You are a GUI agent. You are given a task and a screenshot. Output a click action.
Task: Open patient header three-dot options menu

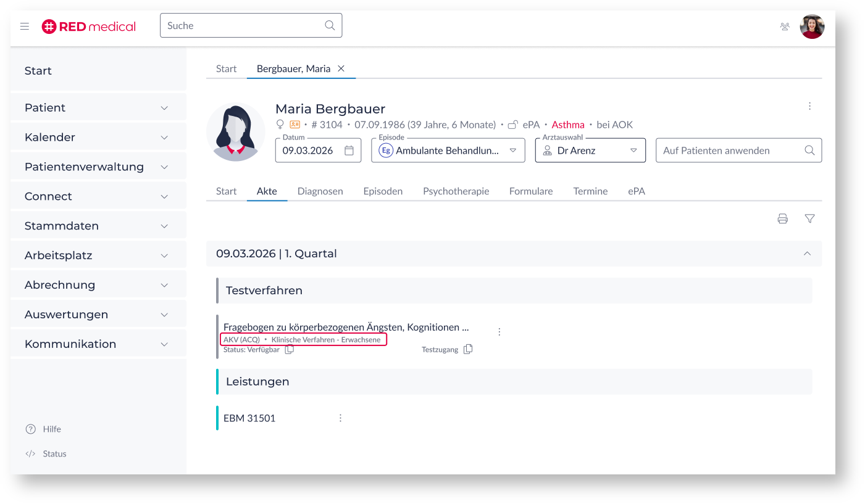pyautogui.click(x=809, y=106)
